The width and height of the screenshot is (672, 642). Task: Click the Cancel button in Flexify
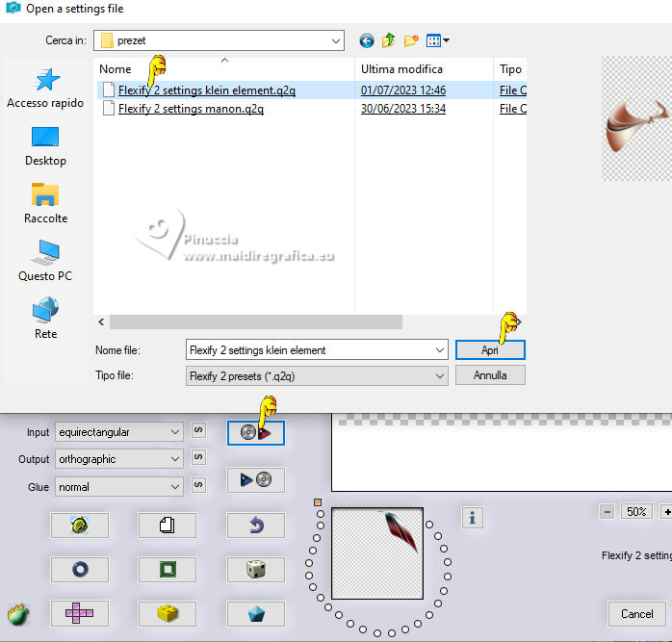[636, 614]
